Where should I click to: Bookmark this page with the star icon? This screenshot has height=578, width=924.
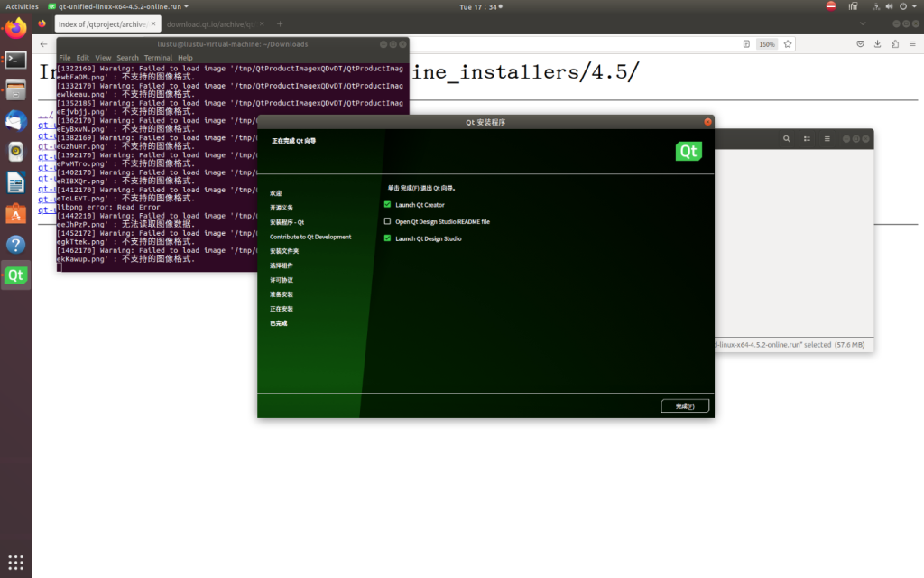[788, 43]
